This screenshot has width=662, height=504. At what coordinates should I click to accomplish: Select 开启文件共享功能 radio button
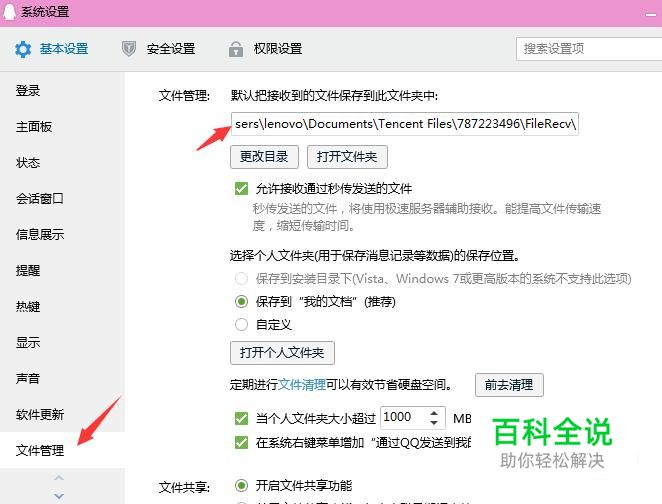tap(241, 485)
